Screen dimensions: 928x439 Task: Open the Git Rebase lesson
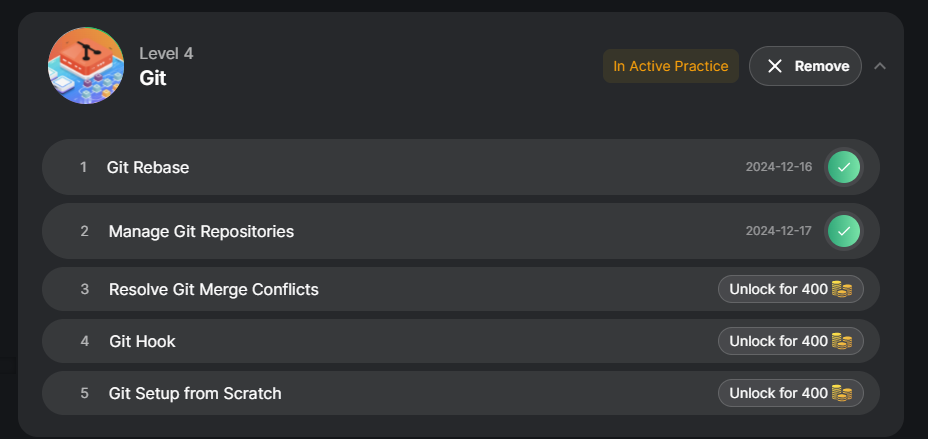148,167
